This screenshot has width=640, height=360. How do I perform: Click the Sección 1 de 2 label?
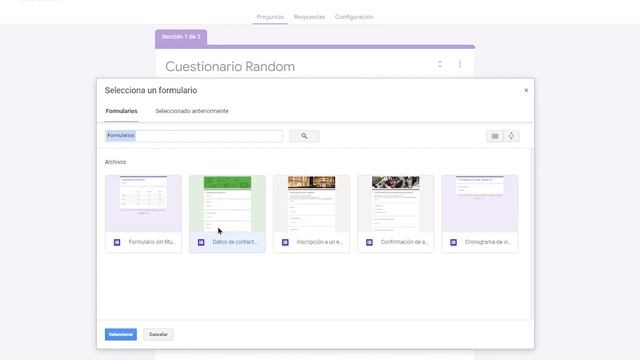[181, 37]
